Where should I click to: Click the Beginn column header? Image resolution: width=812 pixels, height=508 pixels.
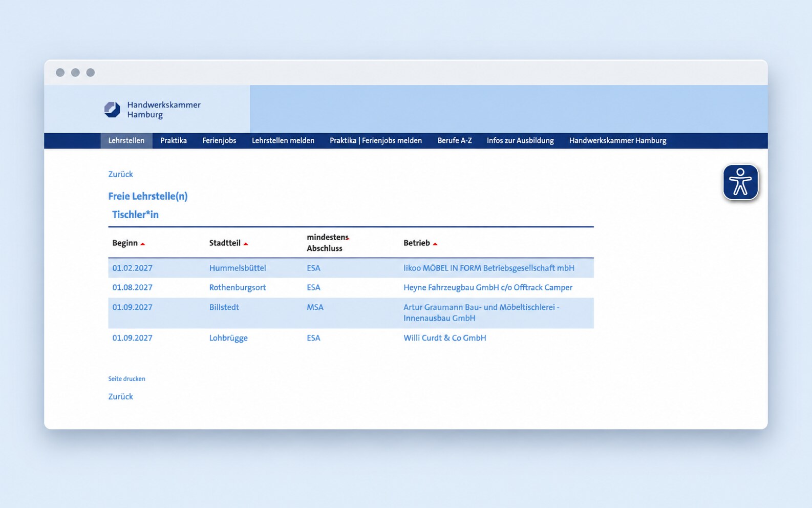(125, 243)
